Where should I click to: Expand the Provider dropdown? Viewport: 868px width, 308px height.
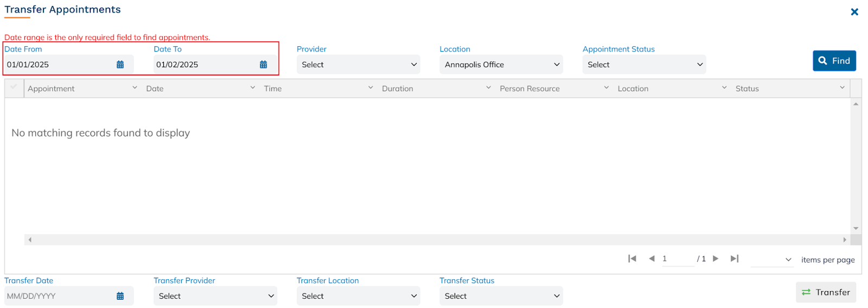(358, 65)
